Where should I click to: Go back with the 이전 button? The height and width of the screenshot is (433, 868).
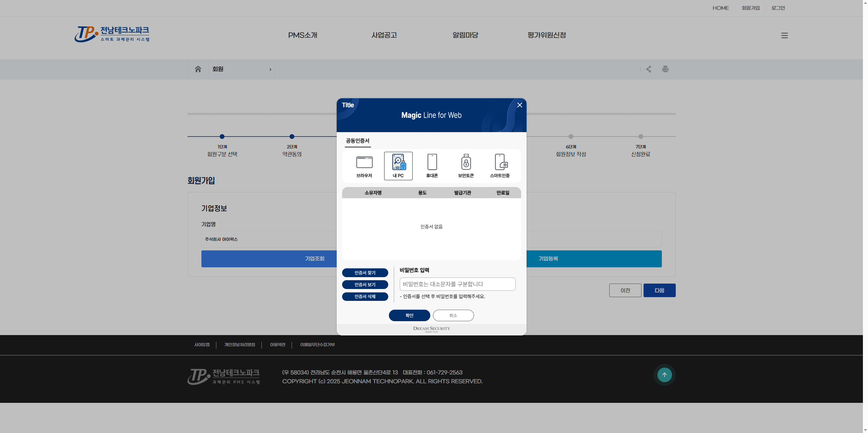625,290
